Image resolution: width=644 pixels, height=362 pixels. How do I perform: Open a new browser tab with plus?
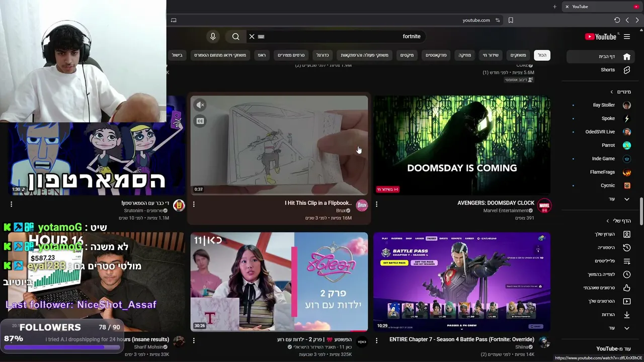point(554,7)
